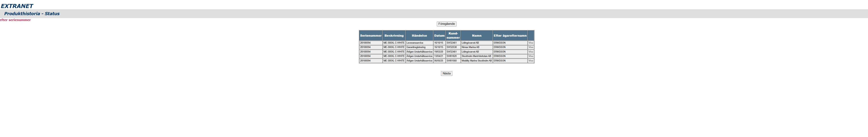Click the Produkthistoria - Status heading

click(x=32, y=13)
